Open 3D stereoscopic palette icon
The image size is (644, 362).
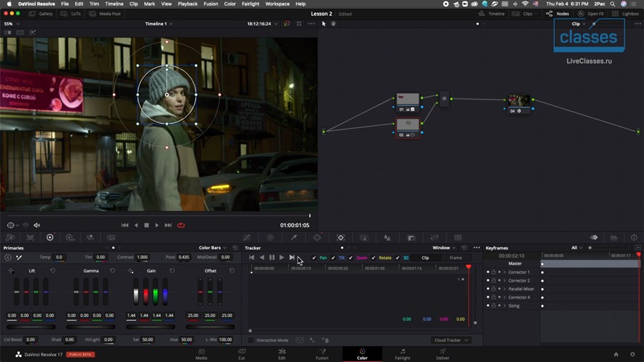[x=458, y=238]
